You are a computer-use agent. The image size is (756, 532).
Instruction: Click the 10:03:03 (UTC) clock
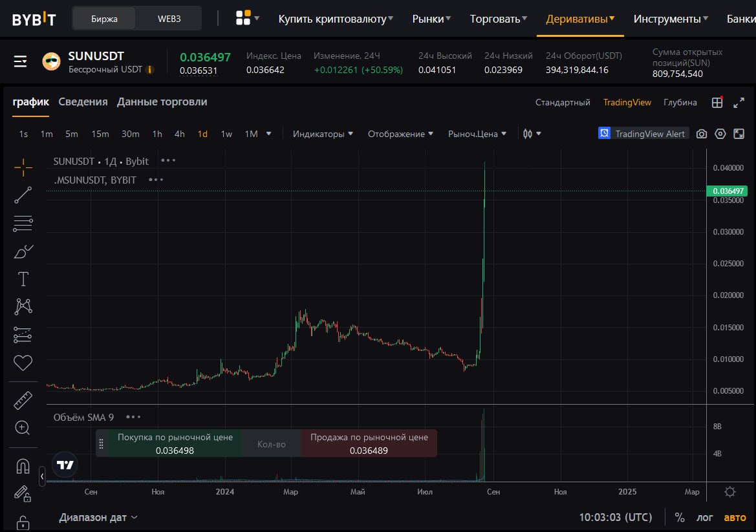[615, 518]
